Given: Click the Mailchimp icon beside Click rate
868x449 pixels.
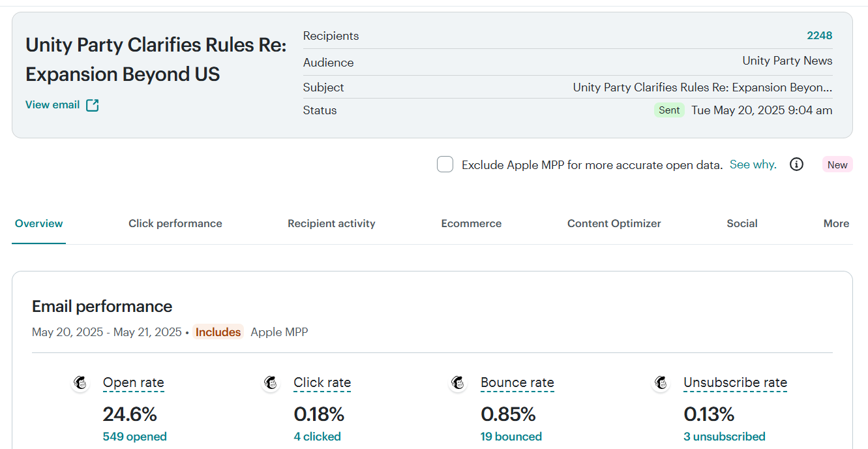Looking at the screenshot, I should tap(271, 383).
